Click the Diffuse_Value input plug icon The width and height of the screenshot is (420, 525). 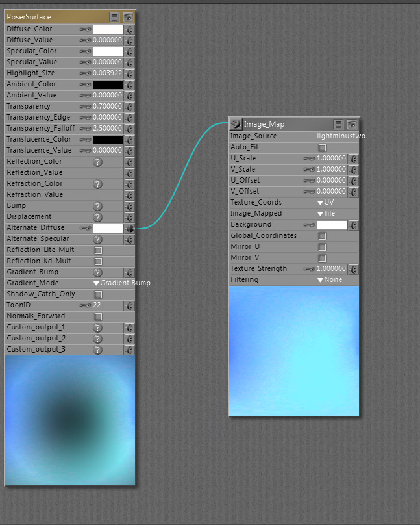pyautogui.click(x=129, y=40)
